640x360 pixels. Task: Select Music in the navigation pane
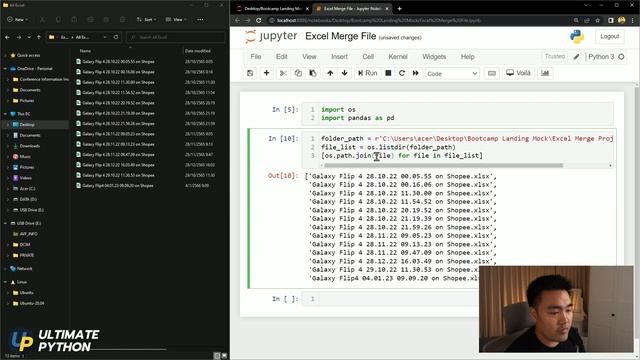click(x=24, y=156)
